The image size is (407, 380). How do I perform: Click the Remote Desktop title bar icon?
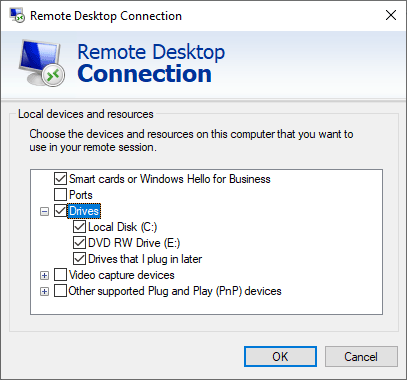(17, 15)
